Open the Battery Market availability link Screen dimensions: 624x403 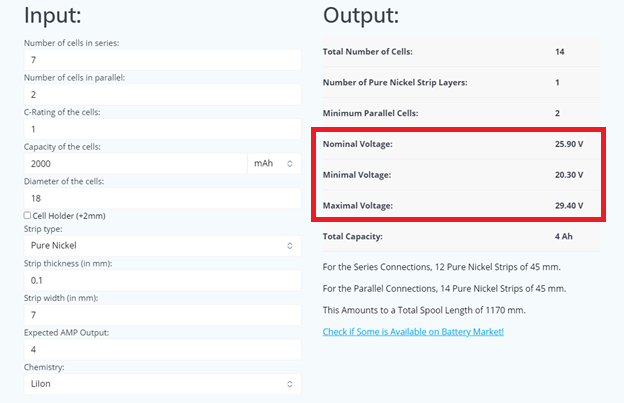[x=413, y=331]
